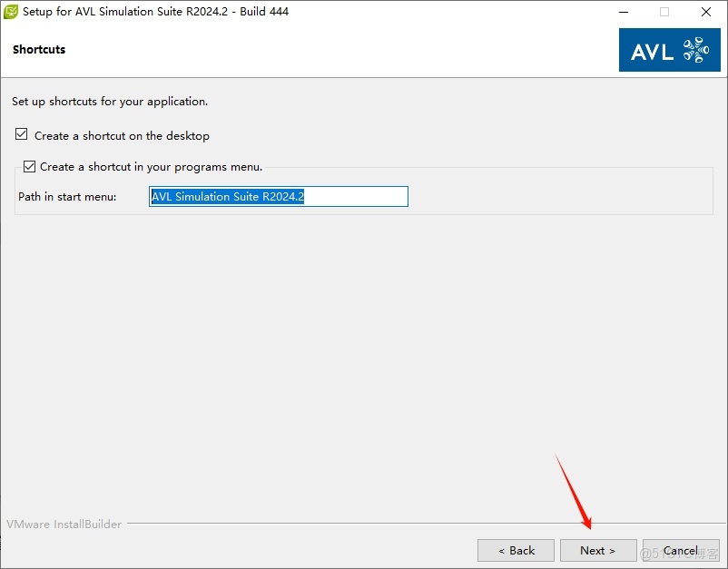Uncheck Create a shortcut on the desktop
This screenshot has width=728, height=569.
(22, 134)
